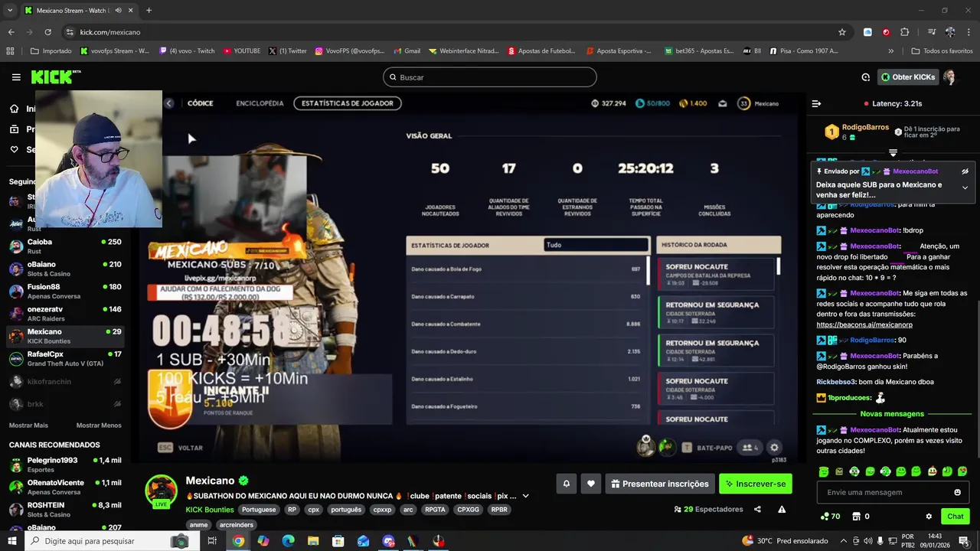980x551 pixels.
Task: Click Mostrar Menos in following list
Action: 99,425
